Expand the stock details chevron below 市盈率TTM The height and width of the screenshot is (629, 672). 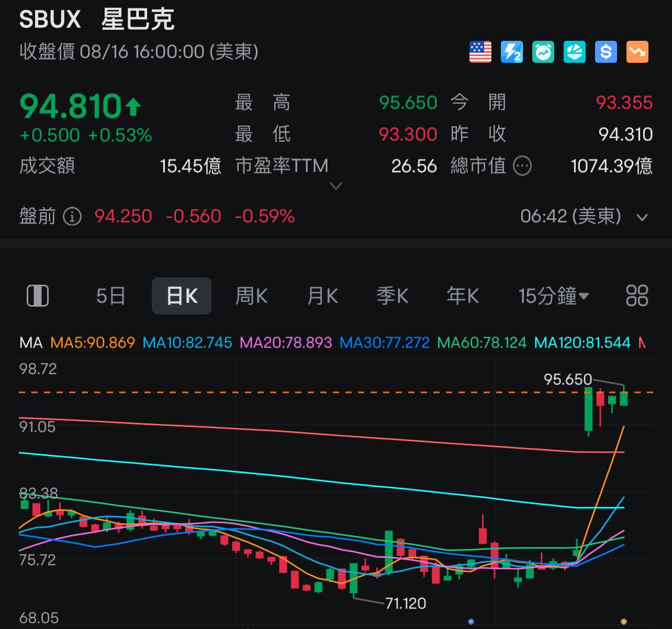click(336, 186)
